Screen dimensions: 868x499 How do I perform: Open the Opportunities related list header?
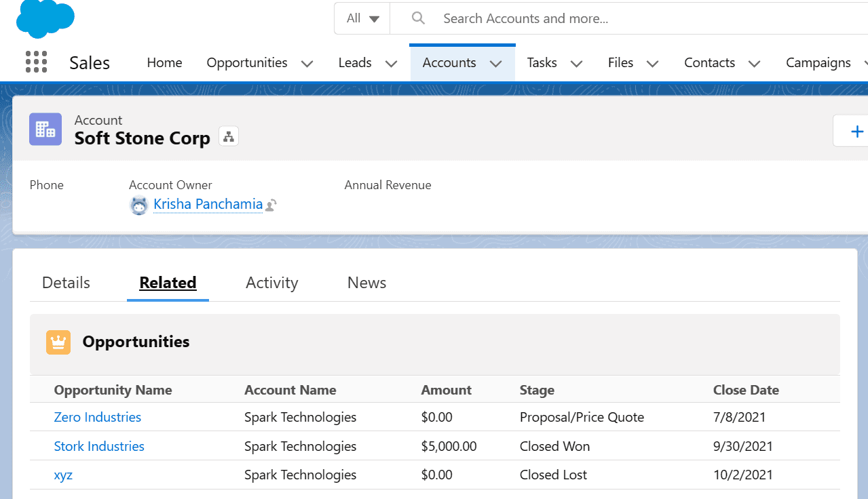pos(136,342)
